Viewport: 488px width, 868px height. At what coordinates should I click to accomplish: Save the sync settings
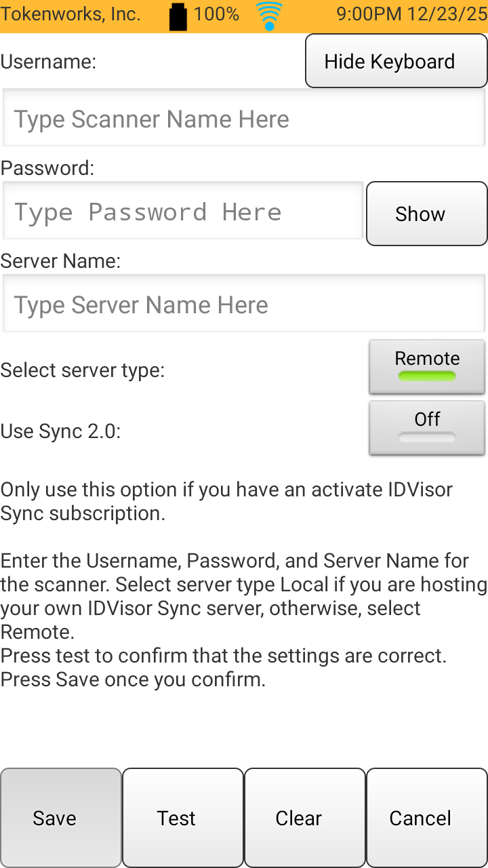coord(61,818)
